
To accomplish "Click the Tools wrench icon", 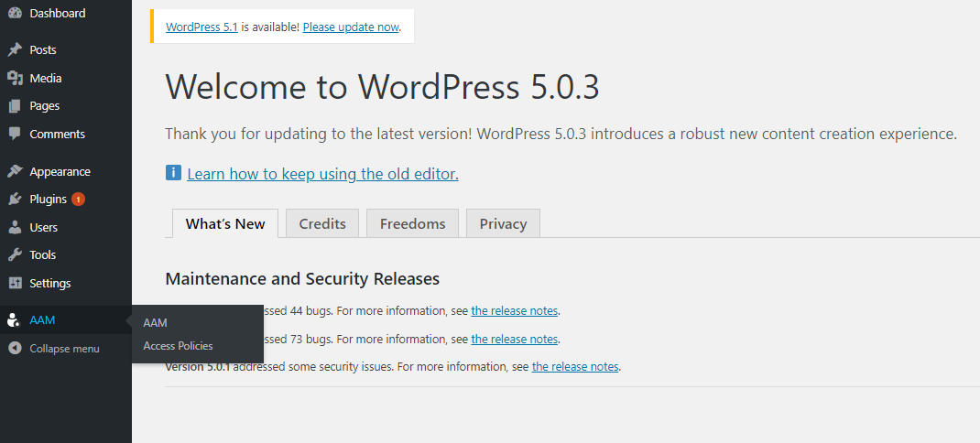I will (x=15, y=255).
